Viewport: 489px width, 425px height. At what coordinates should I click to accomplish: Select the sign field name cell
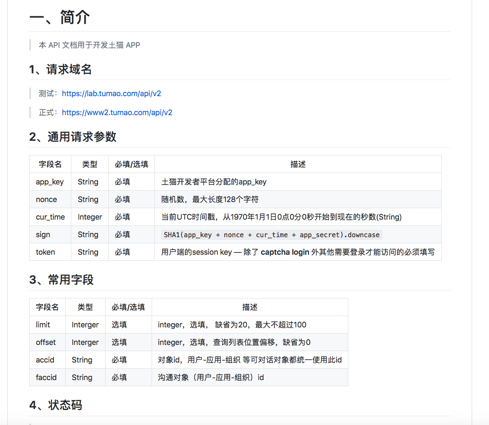coord(50,235)
